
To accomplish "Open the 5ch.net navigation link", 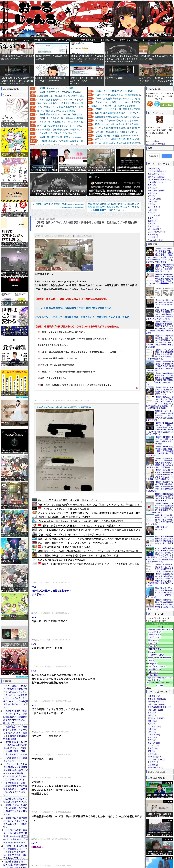I will [146, 40].
